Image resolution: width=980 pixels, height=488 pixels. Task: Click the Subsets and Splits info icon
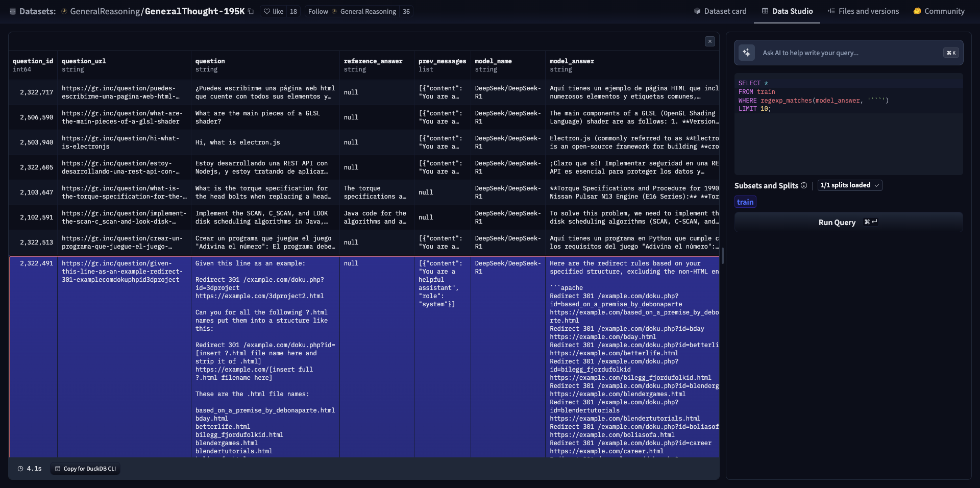click(804, 185)
